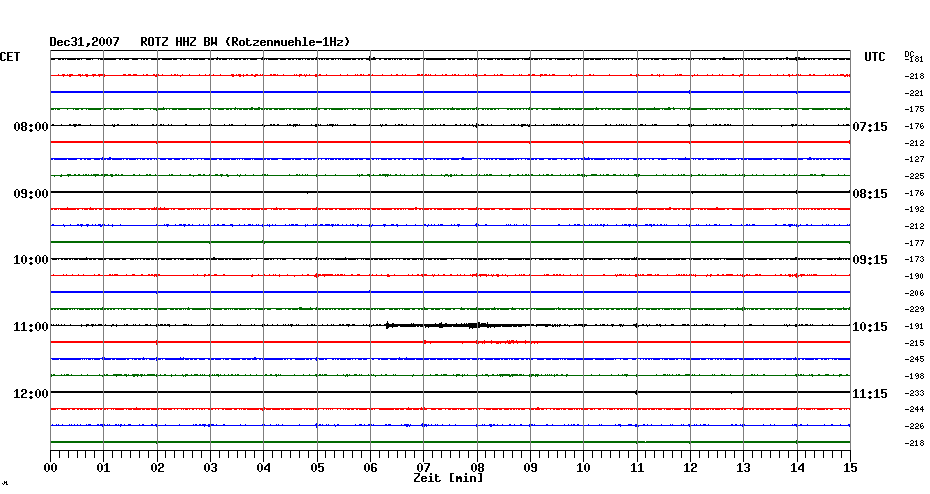Image resolution: width=930 pixels, height=494 pixels.
Task: Click the 02 minute tick label
Action: [x=157, y=468]
